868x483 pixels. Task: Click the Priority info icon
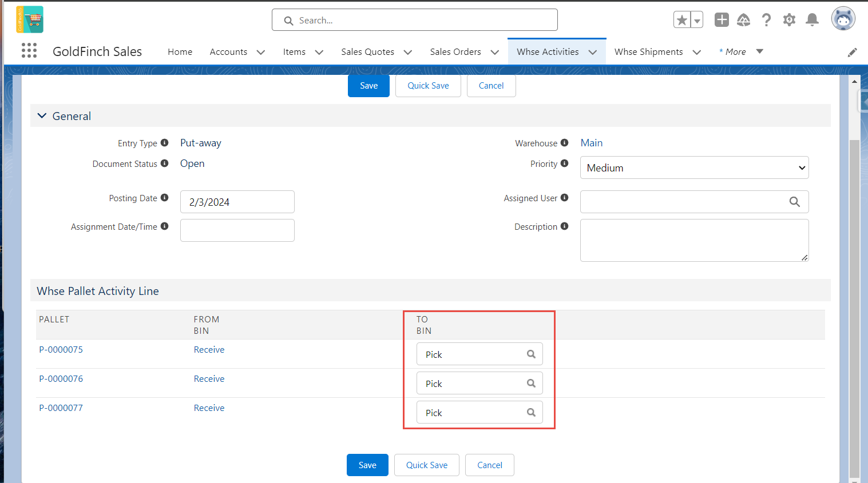tap(564, 163)
